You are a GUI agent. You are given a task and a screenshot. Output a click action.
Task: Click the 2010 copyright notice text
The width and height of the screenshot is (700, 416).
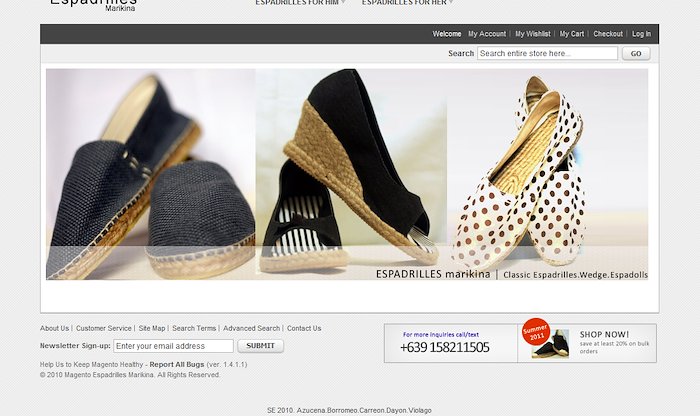coord(130,375)
